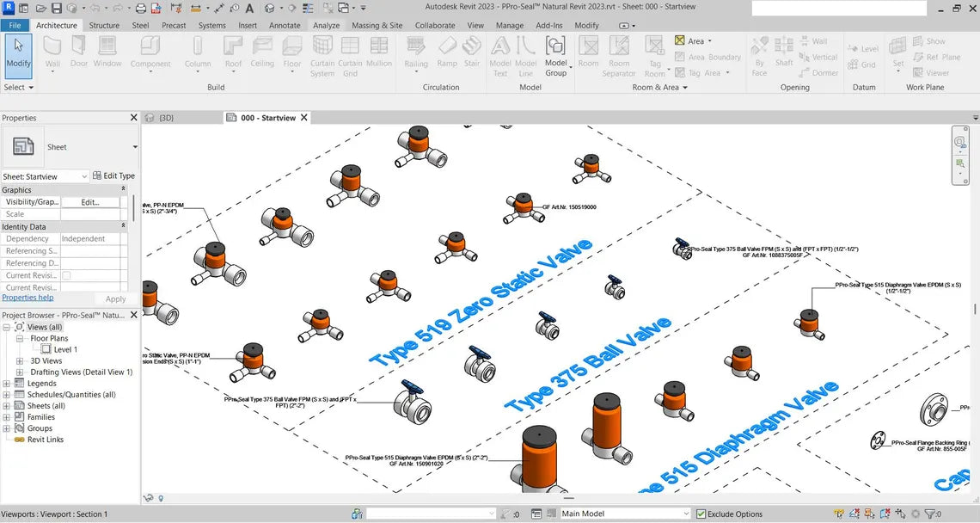Select the Families node in browser
This screenshot has width=980, height=523.
40,417
